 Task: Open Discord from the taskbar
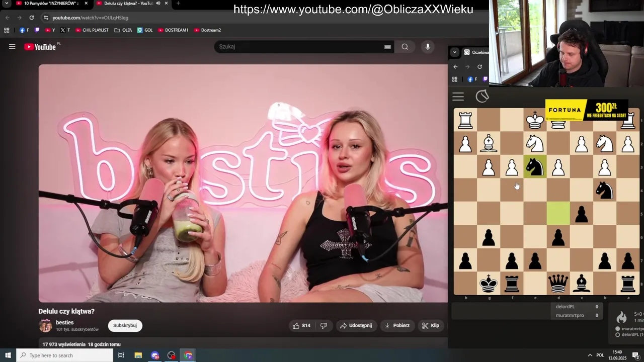(155, 355)
